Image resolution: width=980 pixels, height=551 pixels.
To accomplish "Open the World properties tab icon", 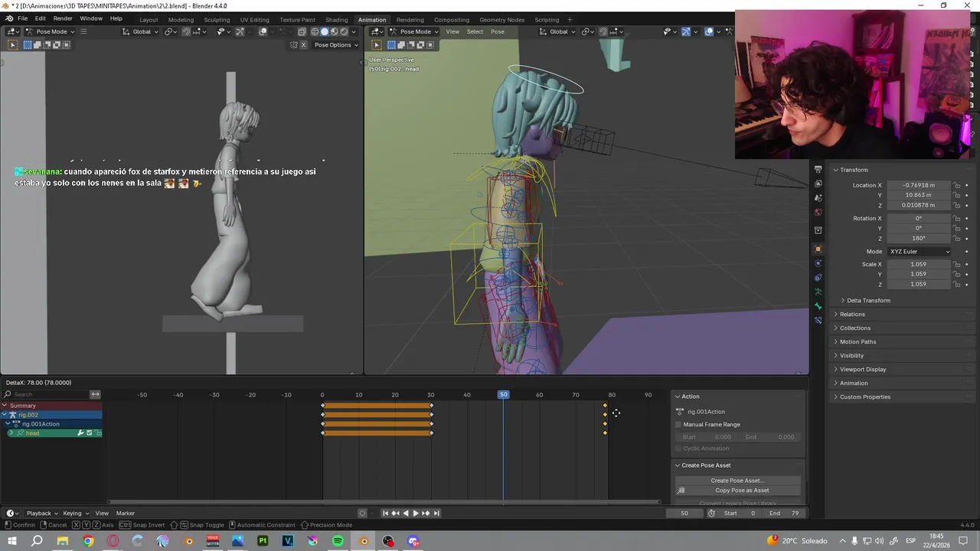I will tap(818, 212).
